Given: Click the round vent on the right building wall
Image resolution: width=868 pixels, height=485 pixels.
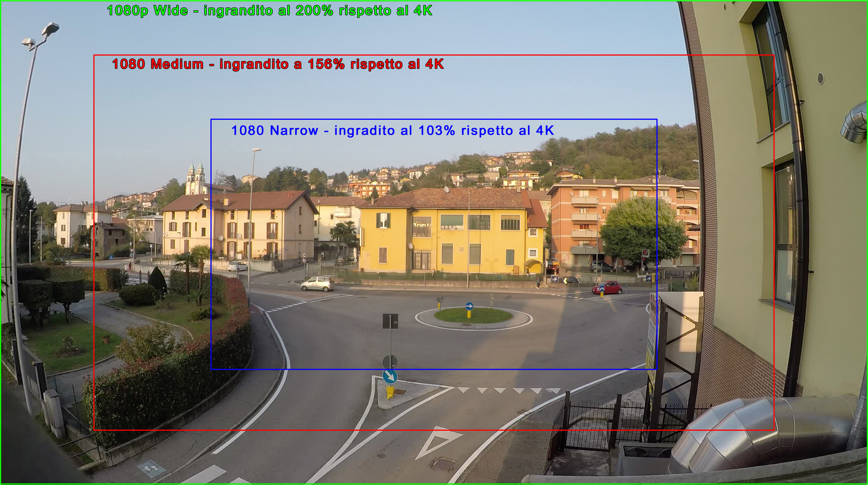Looking at the screenshot, I should coord(821,78).
